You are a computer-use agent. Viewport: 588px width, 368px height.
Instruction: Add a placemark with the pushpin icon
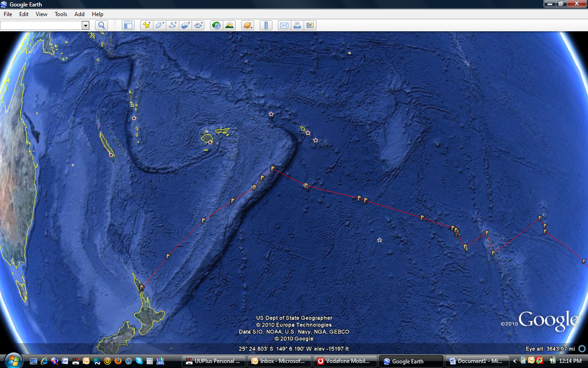(x=147, y=25)
